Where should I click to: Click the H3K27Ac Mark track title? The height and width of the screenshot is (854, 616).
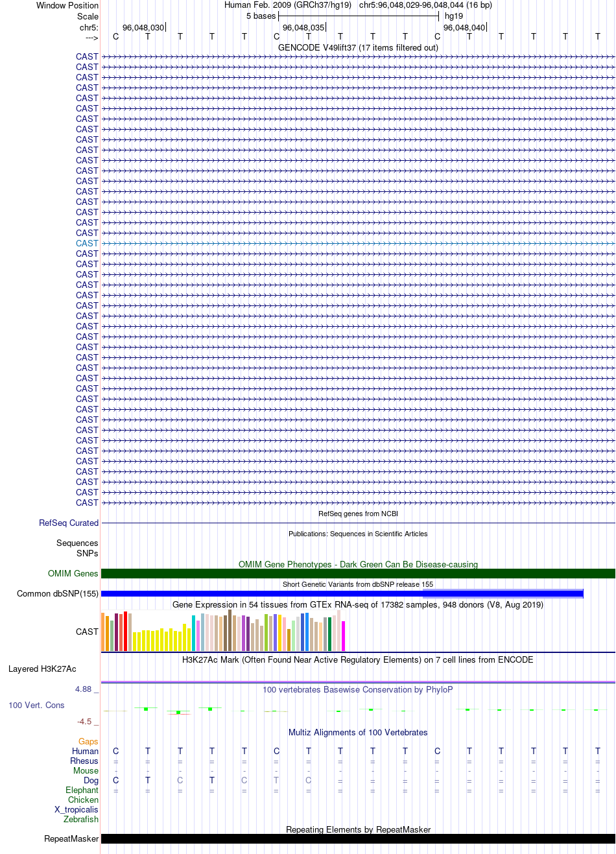pos(358,659)
